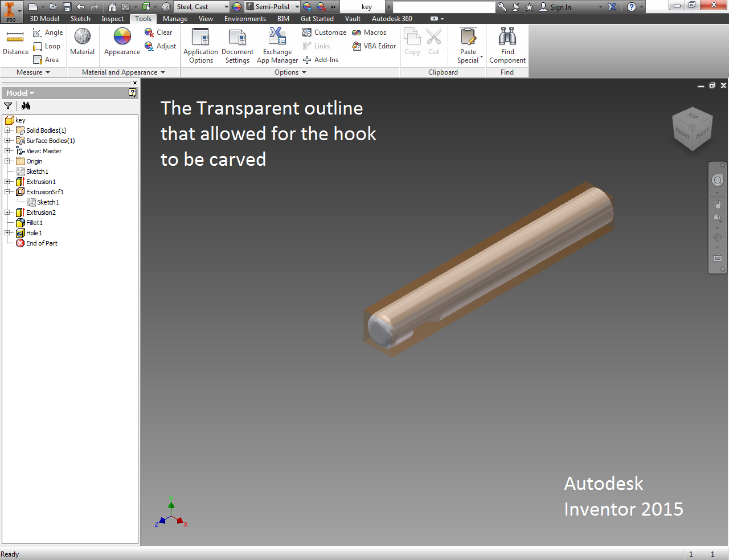Select the Angle measure tool
This screenshot has height=560, width=729.
(48, 32)
